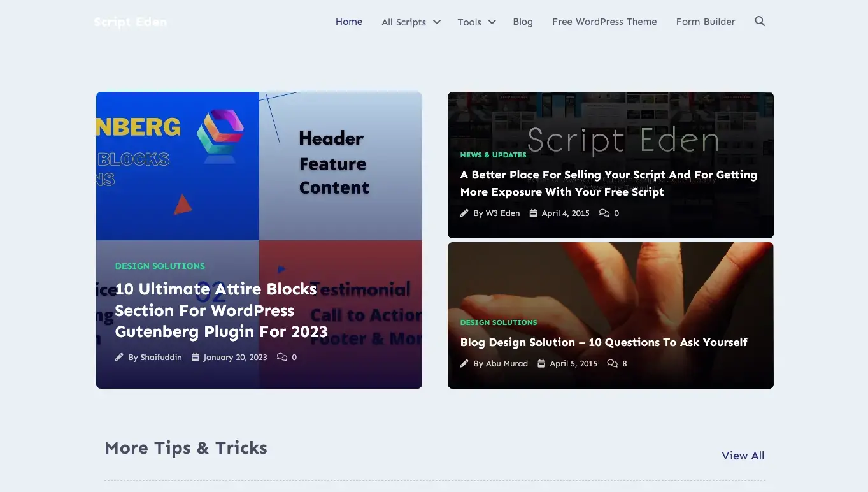Click the pencil icon beside W3 Eden
This screenshot has width=868, height=492.
(x=464, y=213)
